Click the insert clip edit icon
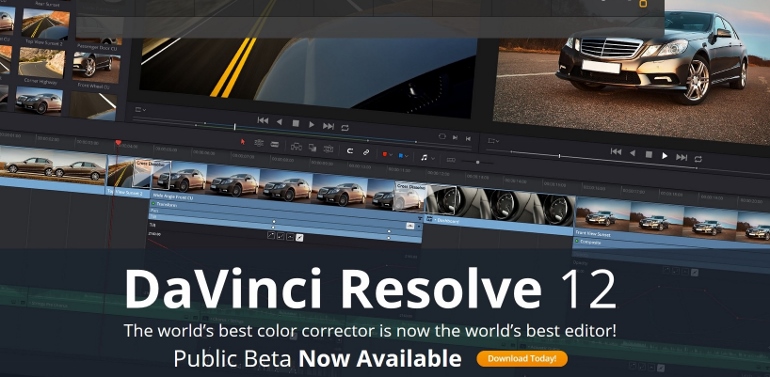This screenshot has width=770, height=377. (x=296, y=146)
